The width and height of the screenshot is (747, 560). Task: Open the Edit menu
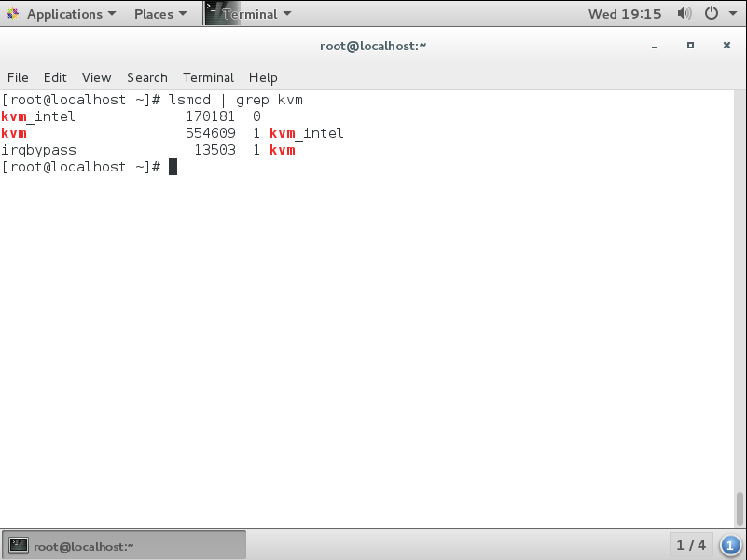tap(55, 77)
